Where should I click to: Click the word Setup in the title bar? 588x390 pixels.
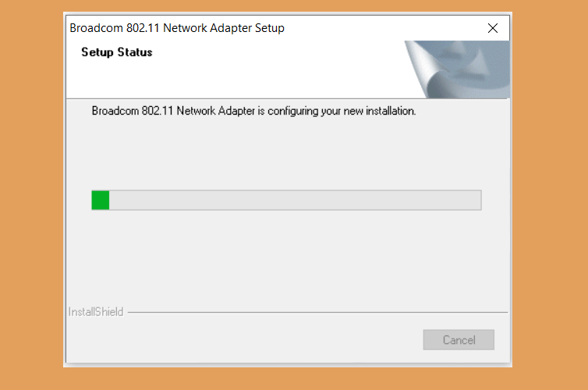(x=270, y=28)
